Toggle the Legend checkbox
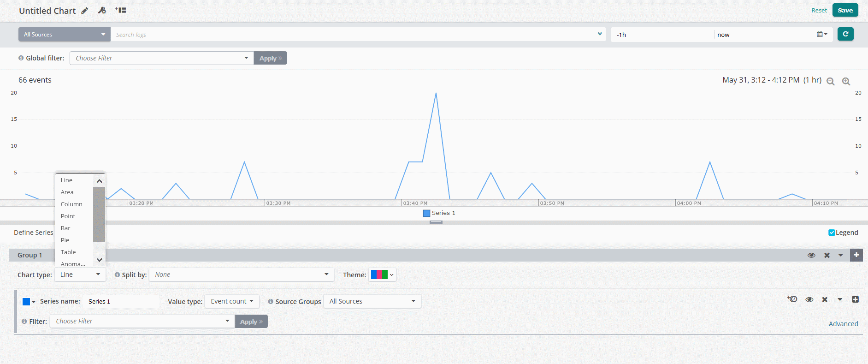The image size is (868, 364). click(832, 233)
